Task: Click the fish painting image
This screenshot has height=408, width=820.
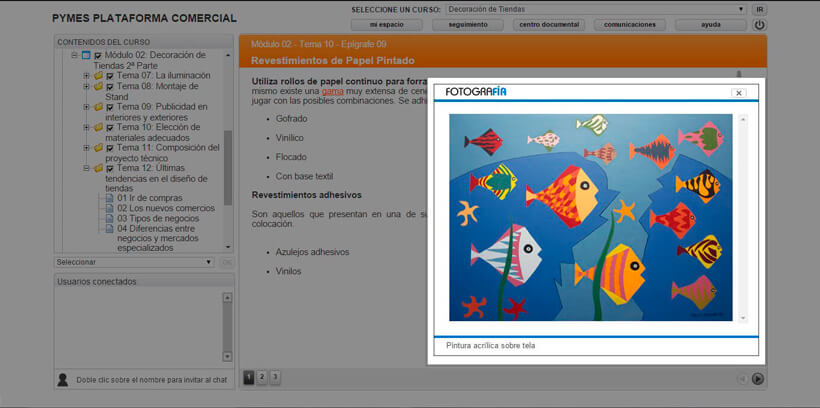Action: [x=591, y=218]
